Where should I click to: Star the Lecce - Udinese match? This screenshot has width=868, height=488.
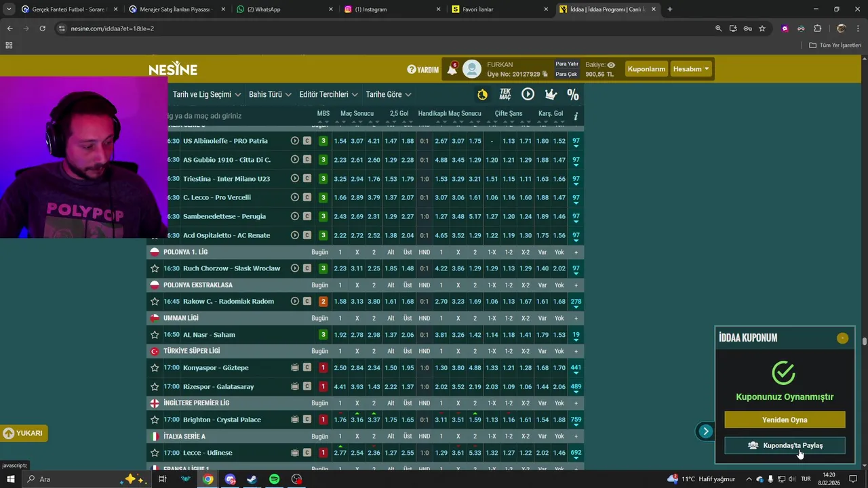(x=155, y=453)
